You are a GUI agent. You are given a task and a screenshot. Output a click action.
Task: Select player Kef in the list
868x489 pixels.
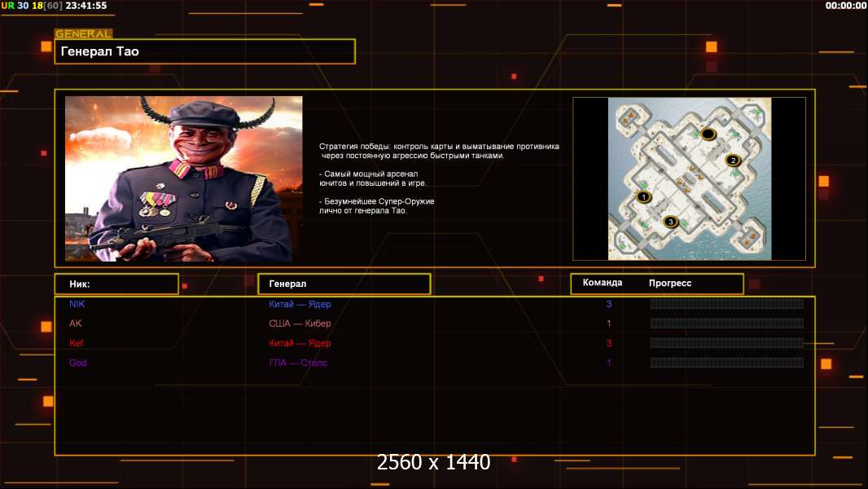coord(77,343)
